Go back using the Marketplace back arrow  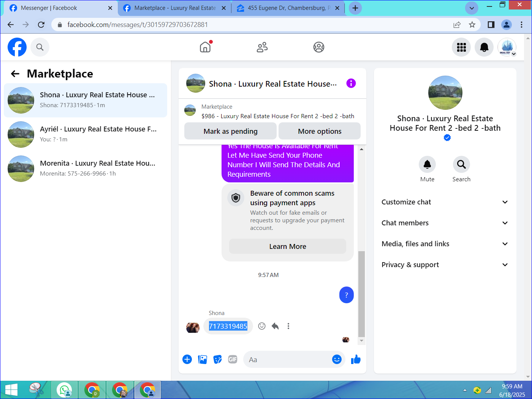[15, 74]
